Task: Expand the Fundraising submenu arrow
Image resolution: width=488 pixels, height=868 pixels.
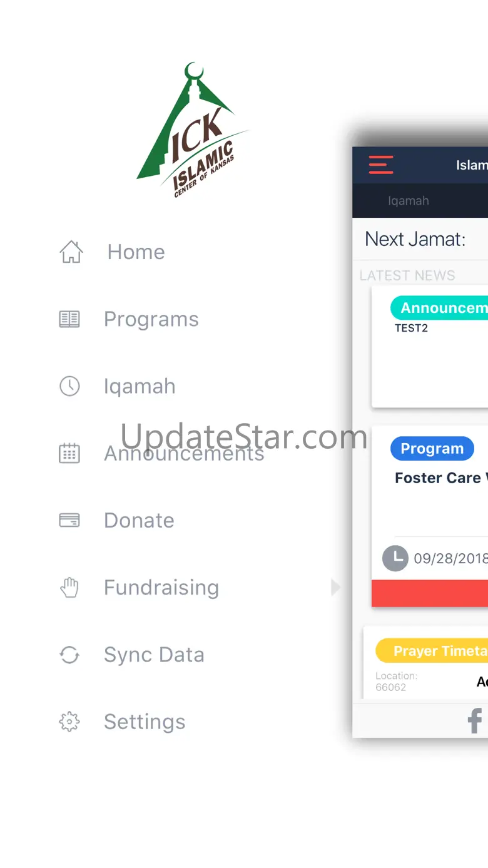Action: click(x=335, y=587)
